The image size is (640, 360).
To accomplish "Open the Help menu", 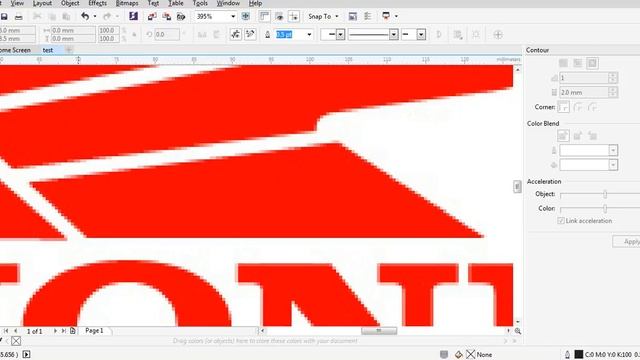I will pyautogui.click(x=256, y=3).
